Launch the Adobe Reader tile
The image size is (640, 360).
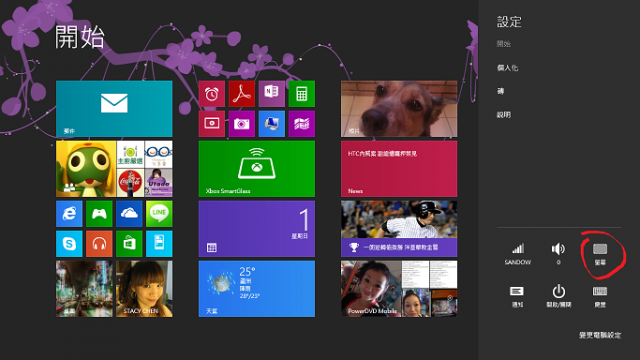(x=242, y=94)
